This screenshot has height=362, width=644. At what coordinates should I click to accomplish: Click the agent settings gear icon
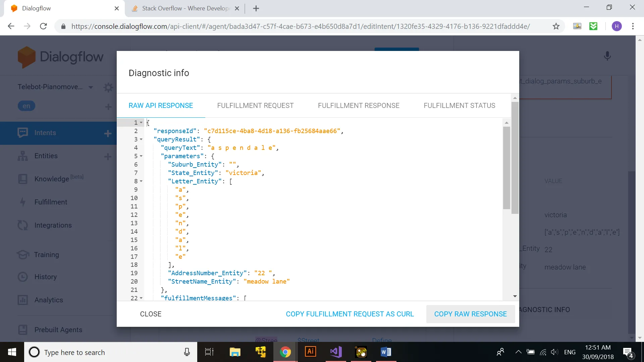(108, 87)
